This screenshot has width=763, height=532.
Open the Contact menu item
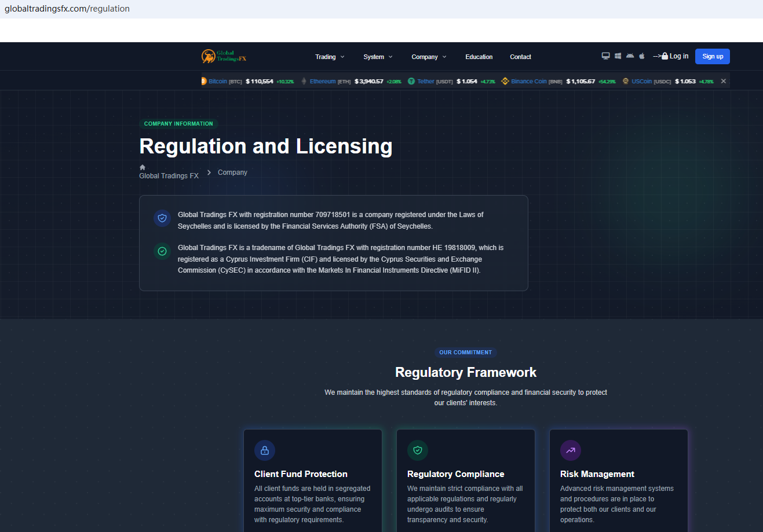(520, 57)
